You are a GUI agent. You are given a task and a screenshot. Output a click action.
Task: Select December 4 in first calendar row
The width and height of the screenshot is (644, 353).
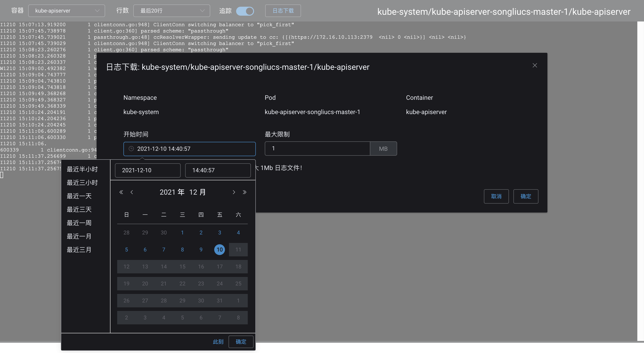click(x=238, y=233)
